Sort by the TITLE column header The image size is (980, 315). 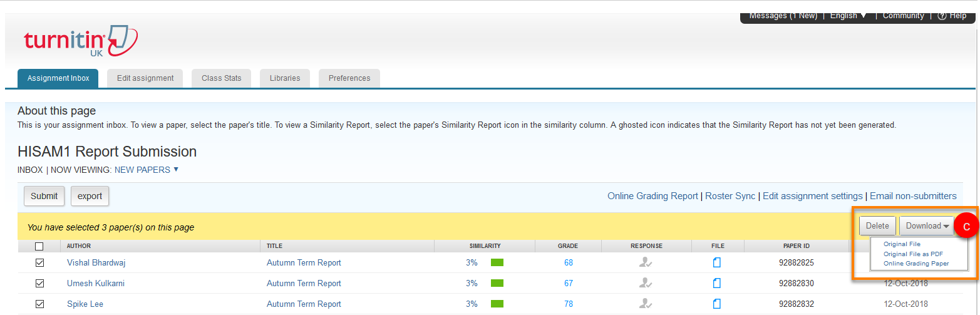click(274, 246)
